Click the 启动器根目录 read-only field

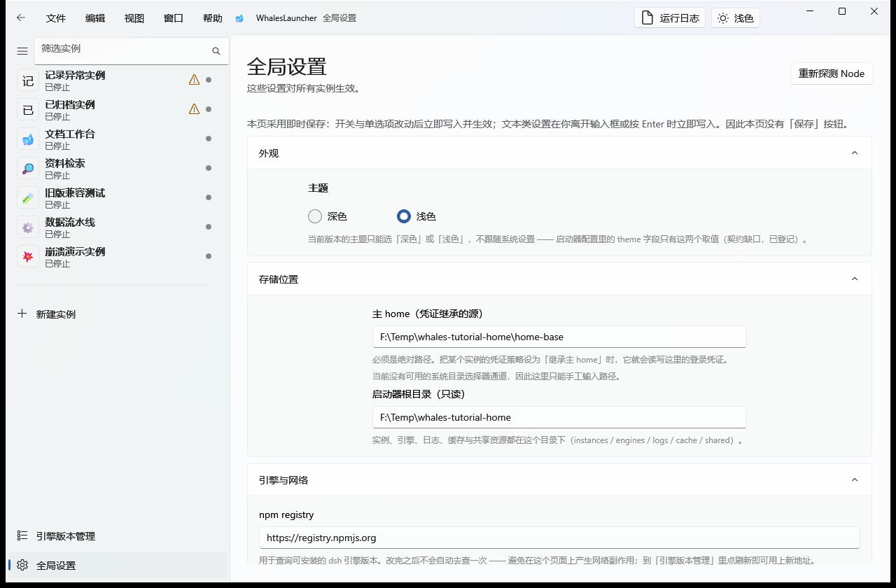(x=559, y=417)
